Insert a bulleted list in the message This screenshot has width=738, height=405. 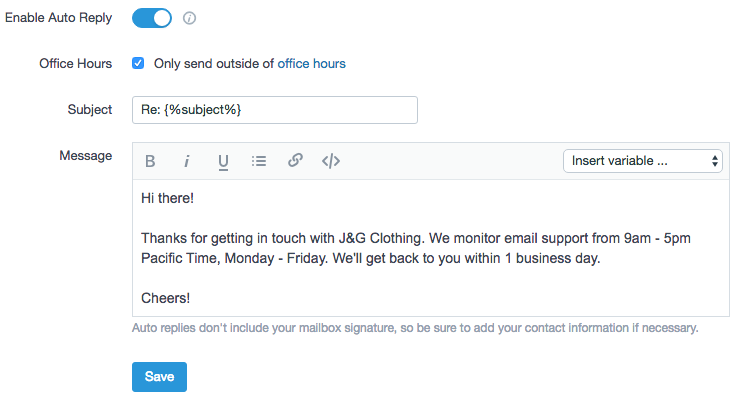pos(259,161)
